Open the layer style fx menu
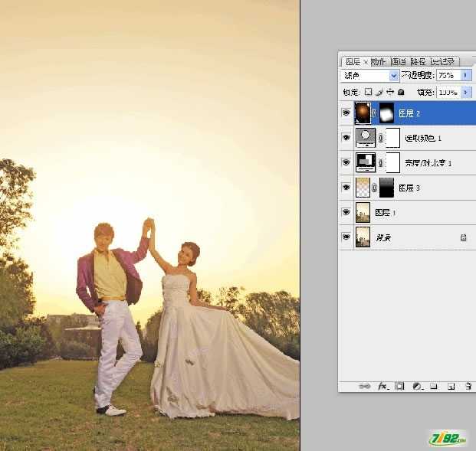 [382, 387]
